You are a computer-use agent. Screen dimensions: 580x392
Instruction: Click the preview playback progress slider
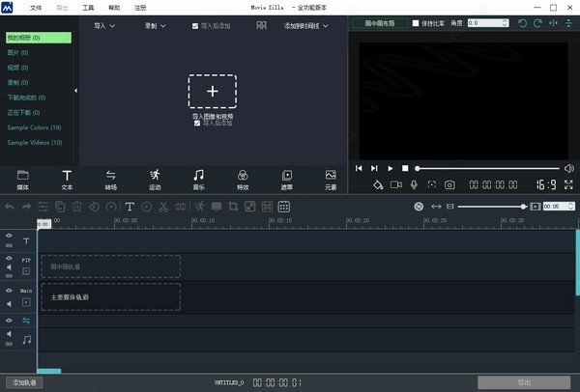coord(488,168)
